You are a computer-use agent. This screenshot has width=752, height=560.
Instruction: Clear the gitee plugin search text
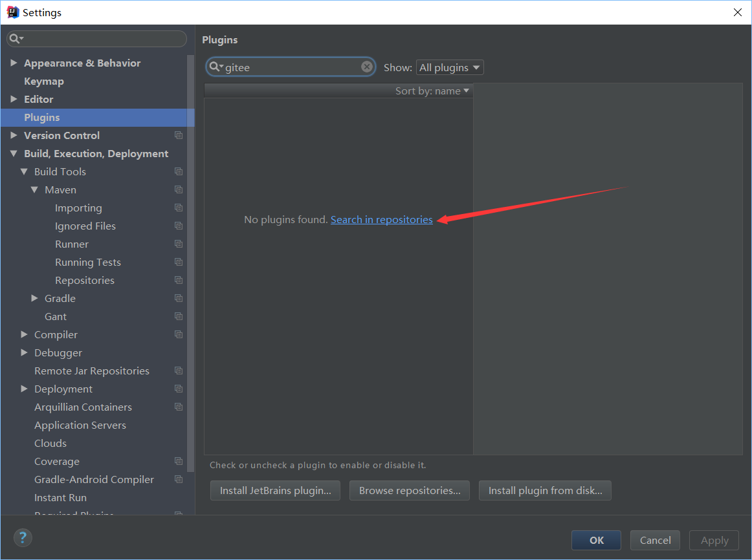pyautogui.click(x=367, y=67)
